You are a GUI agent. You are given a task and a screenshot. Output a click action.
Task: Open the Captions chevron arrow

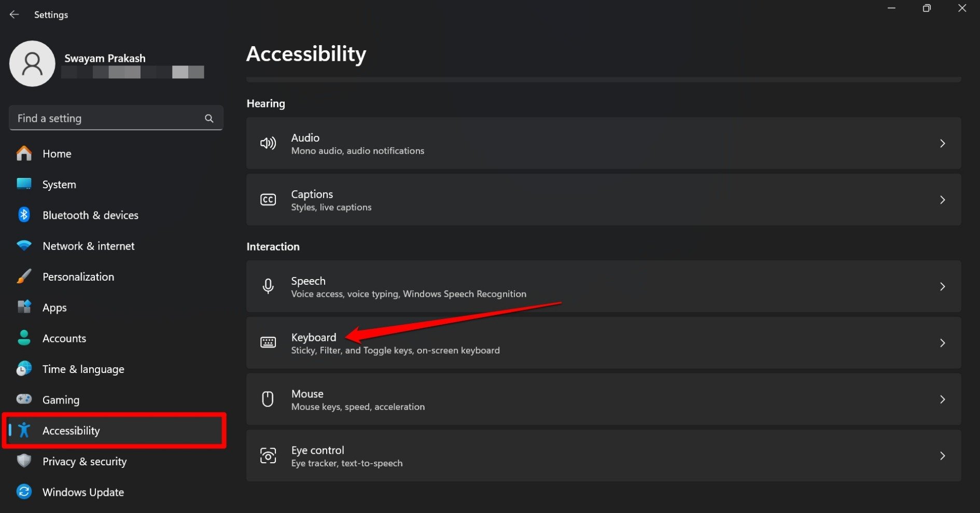click(x=942, y=200)
